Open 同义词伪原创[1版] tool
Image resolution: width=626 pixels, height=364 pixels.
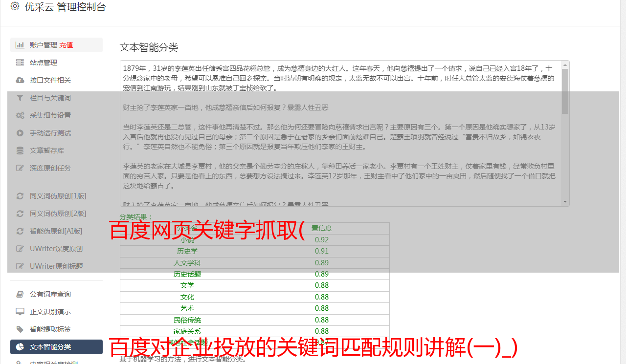[x=56, y=196]
